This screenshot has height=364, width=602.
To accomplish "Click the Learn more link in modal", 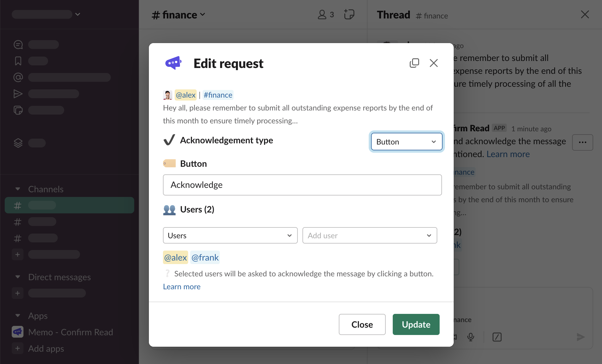I will (182, 287).
